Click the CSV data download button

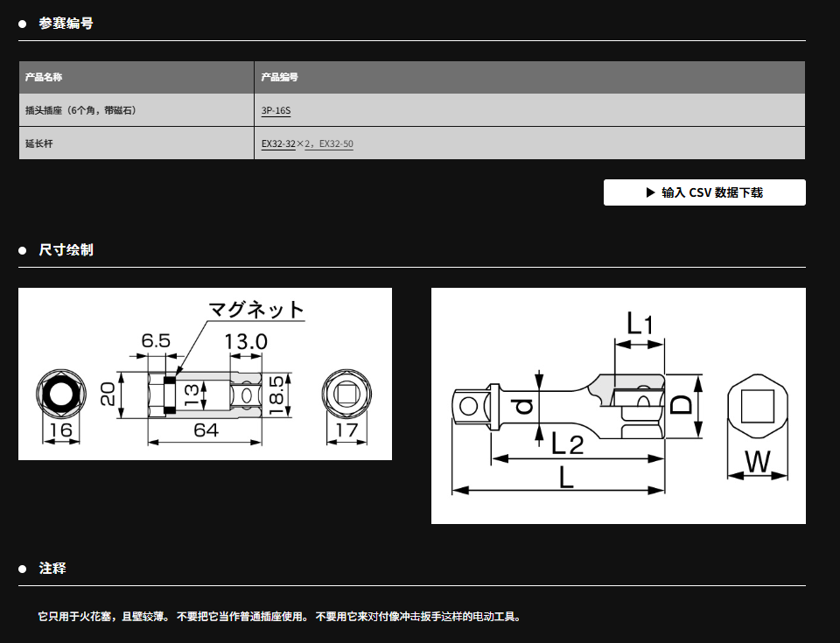pyautogui.click(x=704, y=192)
